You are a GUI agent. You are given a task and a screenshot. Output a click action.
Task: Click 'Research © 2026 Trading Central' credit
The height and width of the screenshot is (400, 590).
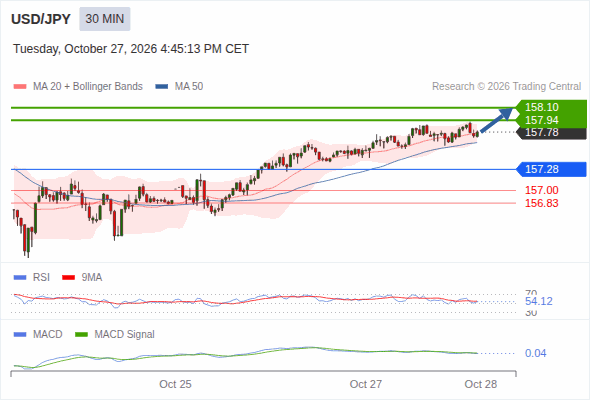click(506, 87)
